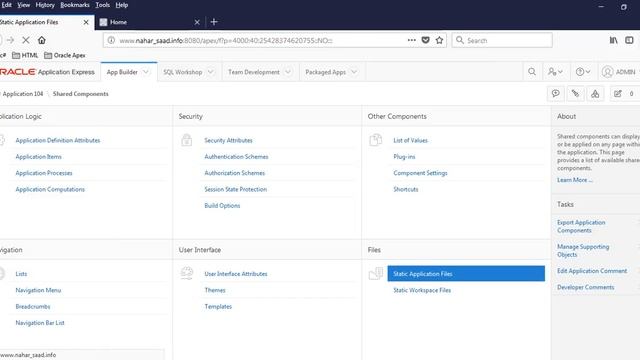Click the forward navigation arrow
Image resolution: width=640 pixels, height=360 pixels.
click(10, 40)
